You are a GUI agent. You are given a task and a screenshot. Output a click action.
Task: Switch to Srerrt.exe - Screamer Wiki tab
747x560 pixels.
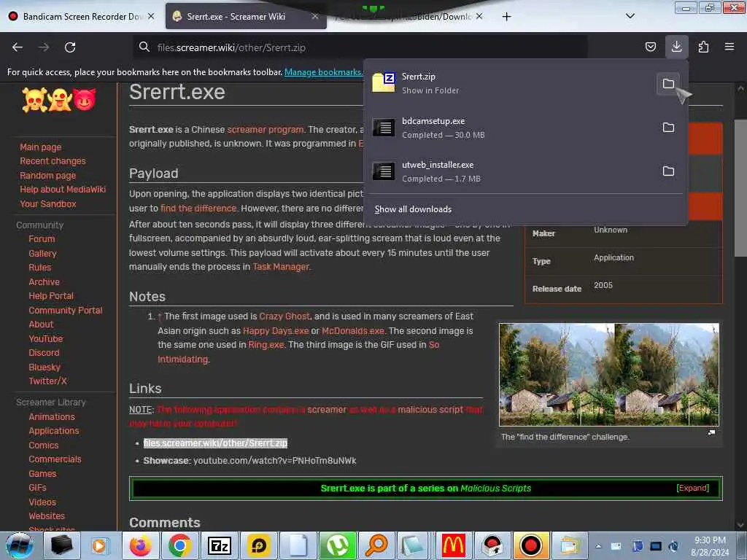coord(246,17)
